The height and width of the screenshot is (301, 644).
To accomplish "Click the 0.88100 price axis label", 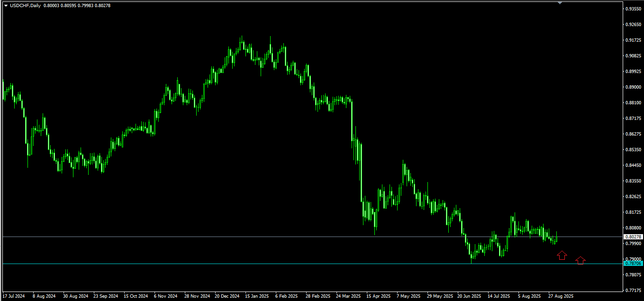I will 634,102.
